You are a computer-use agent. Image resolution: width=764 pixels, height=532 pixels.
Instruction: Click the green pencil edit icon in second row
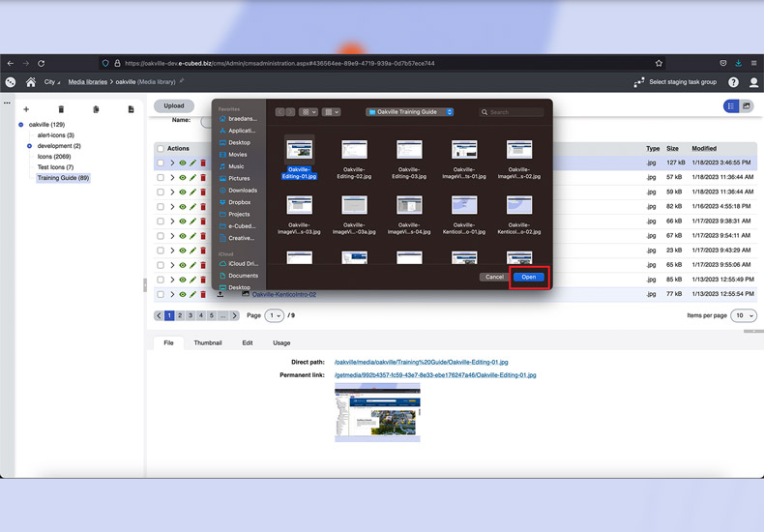[192, 178]
